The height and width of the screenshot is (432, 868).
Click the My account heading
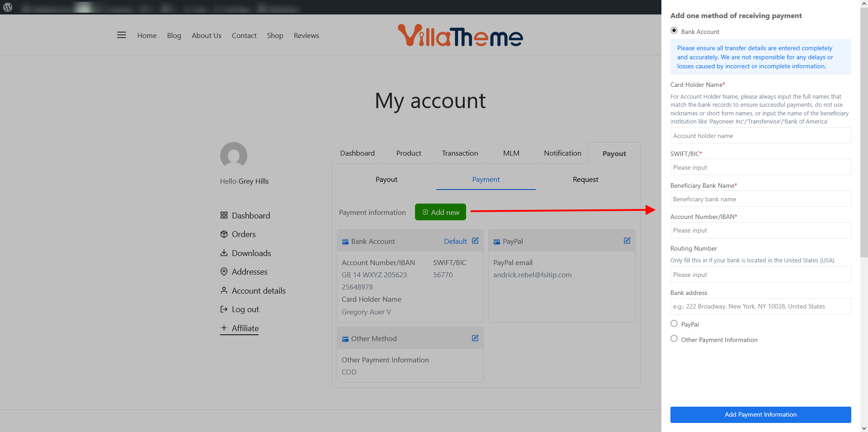coord(430,101)
